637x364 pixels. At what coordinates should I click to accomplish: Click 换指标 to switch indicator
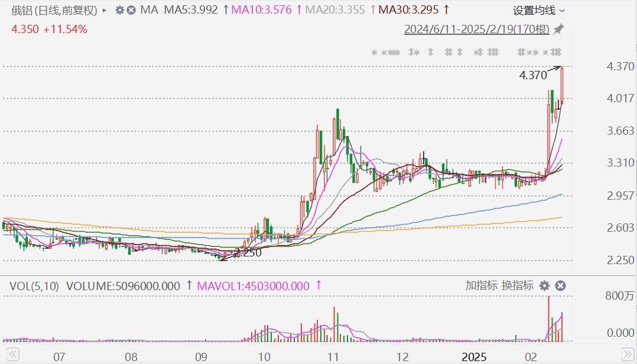click(518, 285)
